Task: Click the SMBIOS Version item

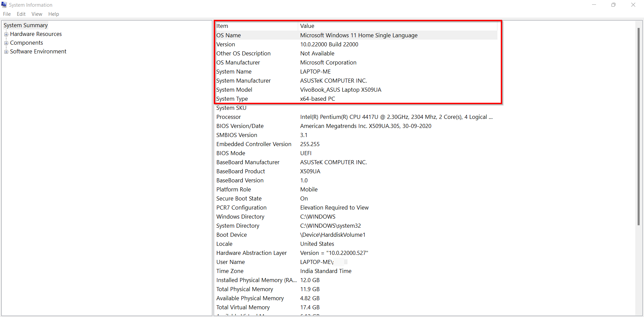Action: (237, 135)
